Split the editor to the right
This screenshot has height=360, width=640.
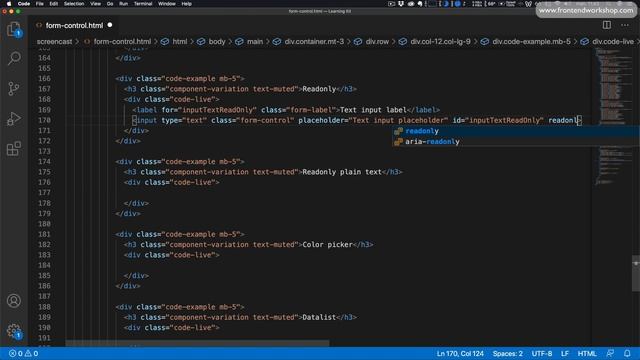pyautogui.click(x=607, y=25)
